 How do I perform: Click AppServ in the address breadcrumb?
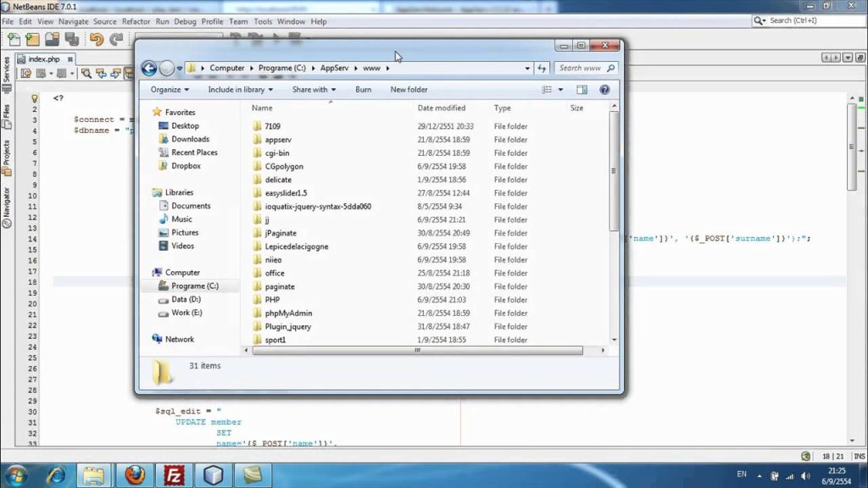tap(334, 68)
